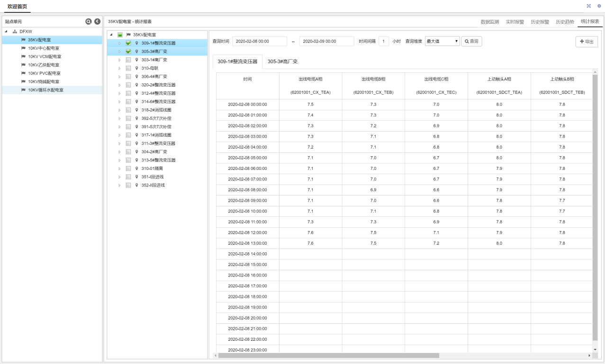Screen dimensions: 605x364
Task: Click the flag icon beside 10KV乙炔配电室
Action: click(x=23, y=65)
